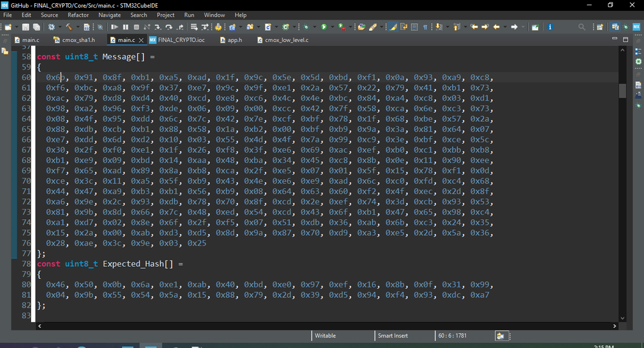The height and width of the screenshot is (348, 644).
Task: Toggle Show Whitespace Characters pilcrow
Action: pyautogui.click(x=425, y=26)
